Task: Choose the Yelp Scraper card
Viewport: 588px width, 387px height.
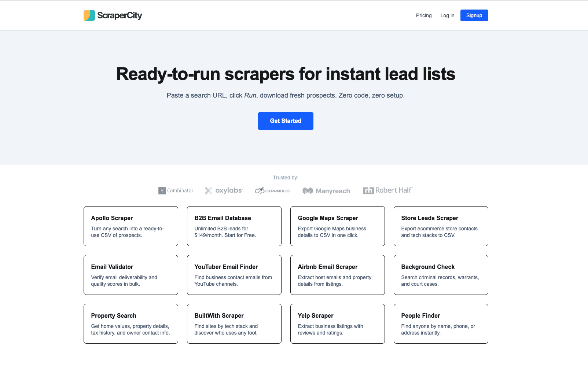Action: pos(338,324)
